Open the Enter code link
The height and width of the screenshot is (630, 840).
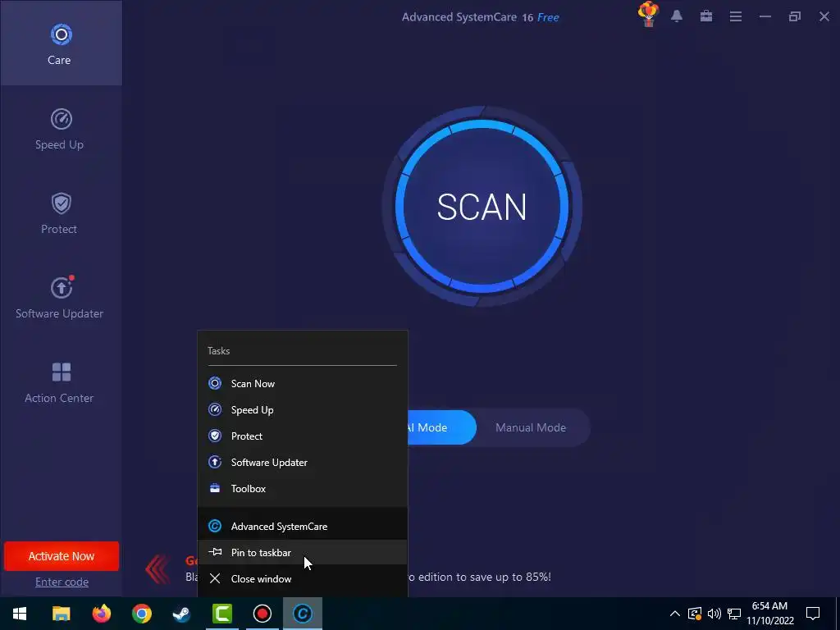[x=62, y=582]
